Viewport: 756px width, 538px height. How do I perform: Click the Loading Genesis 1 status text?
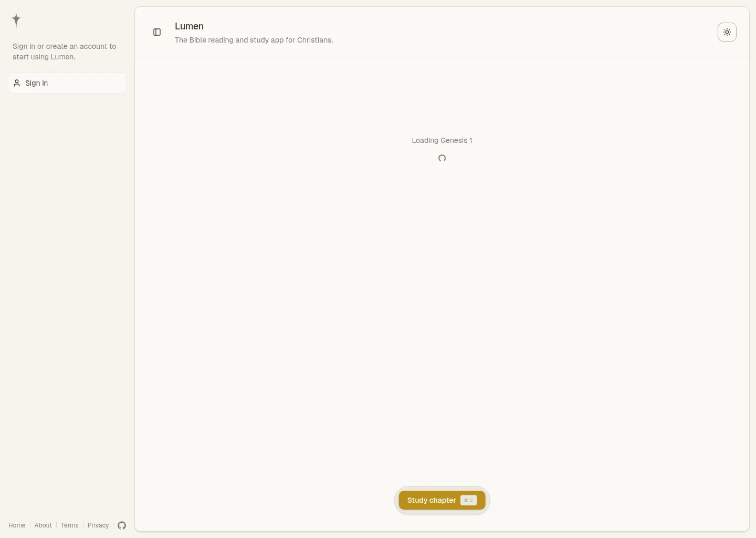(x=442, y=140)
